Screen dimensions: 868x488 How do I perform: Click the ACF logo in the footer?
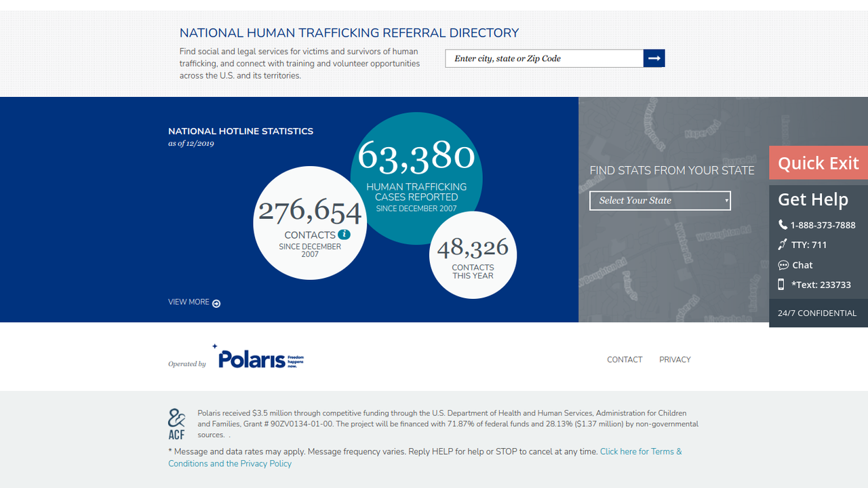click(x=176, y=424)
